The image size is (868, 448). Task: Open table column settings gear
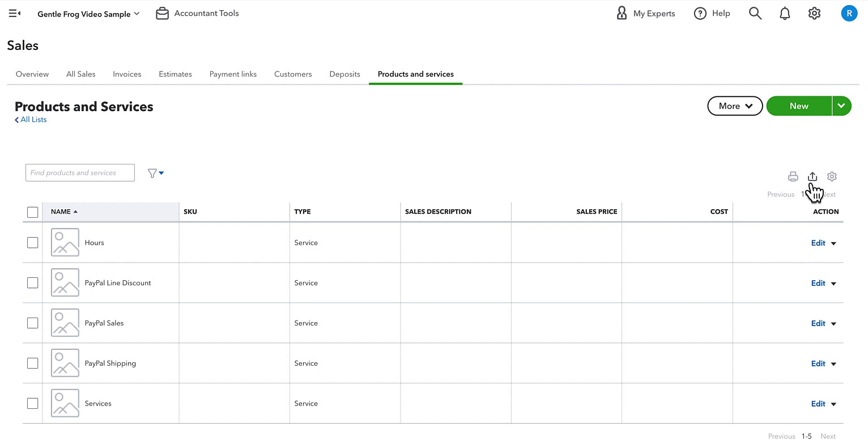click(832, 176)
